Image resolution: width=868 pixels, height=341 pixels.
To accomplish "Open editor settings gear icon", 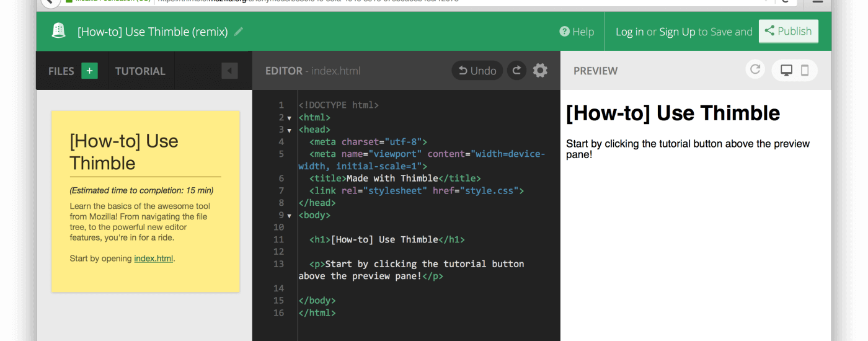I will (x=540, y=71).
